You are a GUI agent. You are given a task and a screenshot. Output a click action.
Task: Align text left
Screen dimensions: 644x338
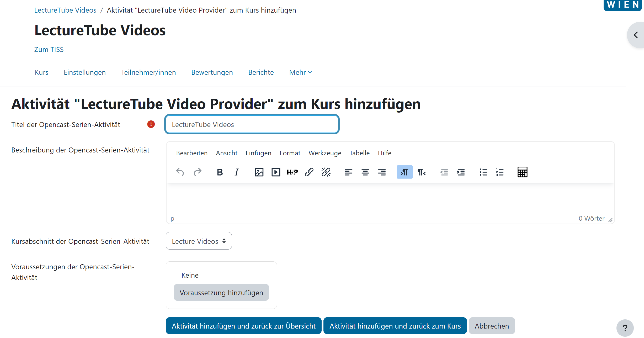348,172
